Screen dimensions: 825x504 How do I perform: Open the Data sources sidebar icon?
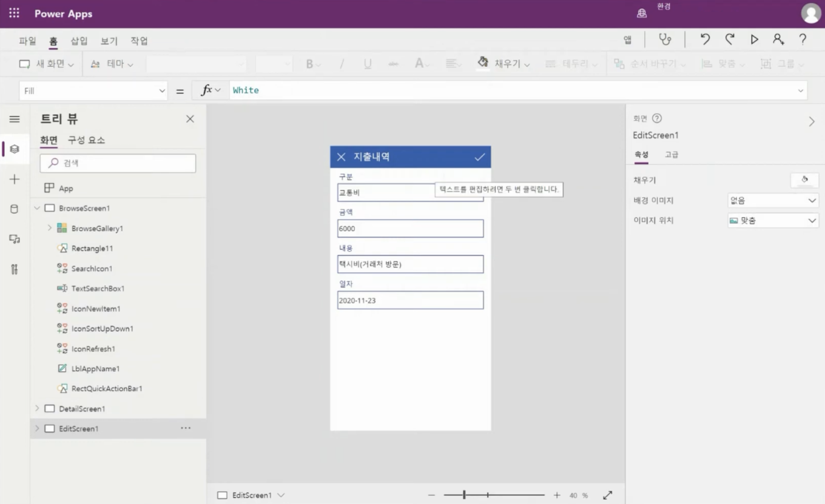coord(15,209)
